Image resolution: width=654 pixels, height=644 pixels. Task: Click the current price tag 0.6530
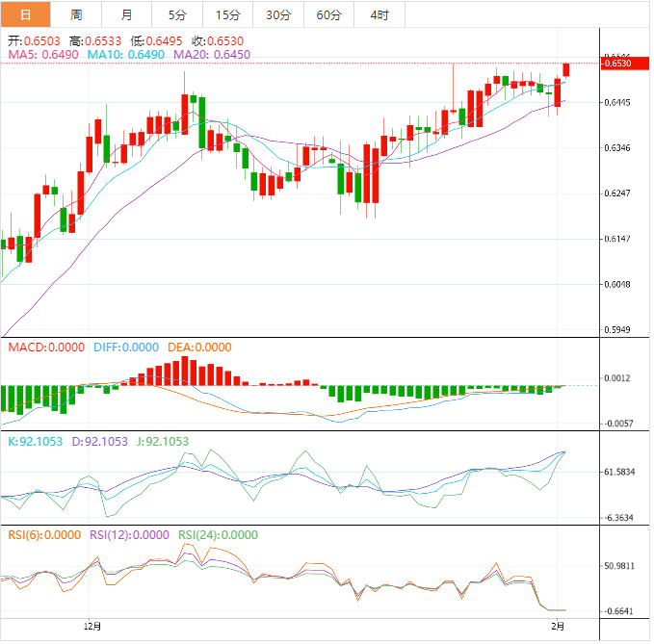[x=615, y=64]
